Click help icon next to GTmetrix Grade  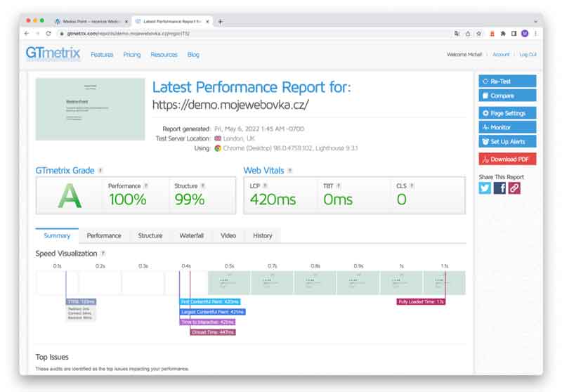tap(100, 171)
